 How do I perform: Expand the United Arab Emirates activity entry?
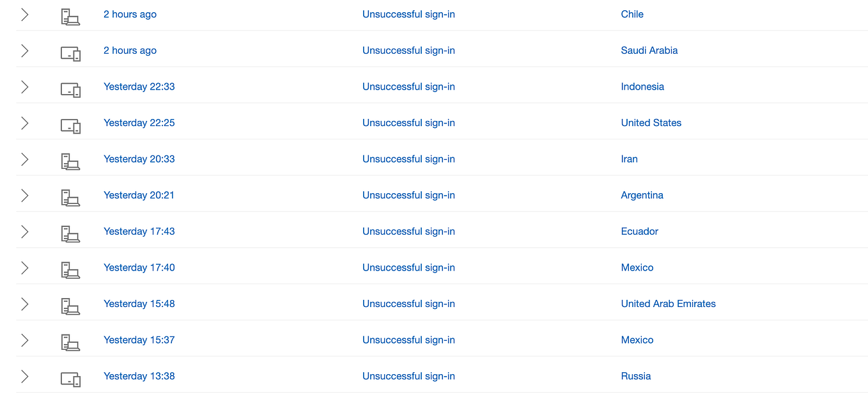coord(24,303)
